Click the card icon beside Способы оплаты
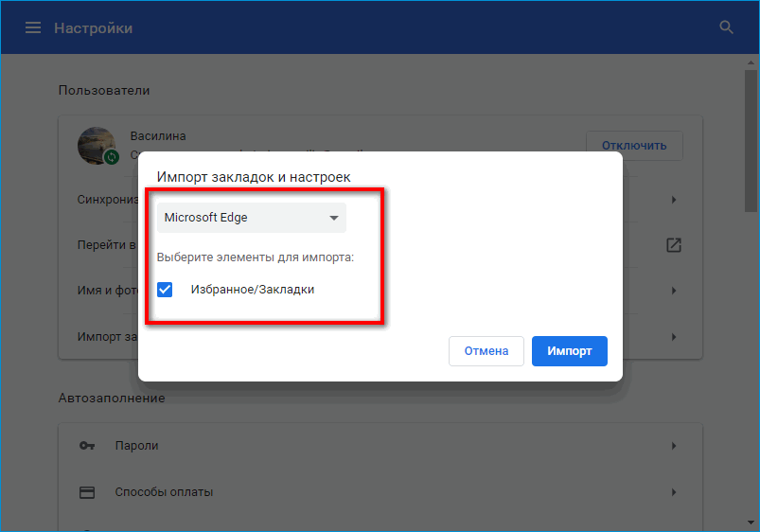 87,492
